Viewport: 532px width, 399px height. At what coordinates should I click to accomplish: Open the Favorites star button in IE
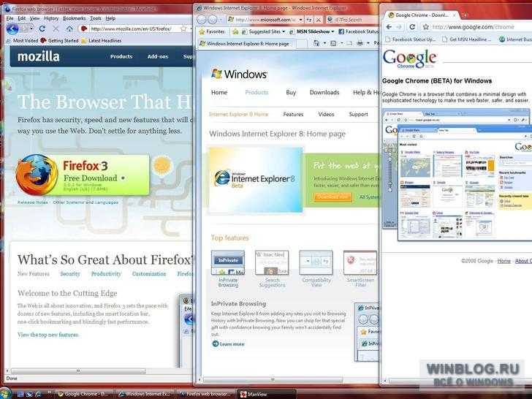[212, 31]
